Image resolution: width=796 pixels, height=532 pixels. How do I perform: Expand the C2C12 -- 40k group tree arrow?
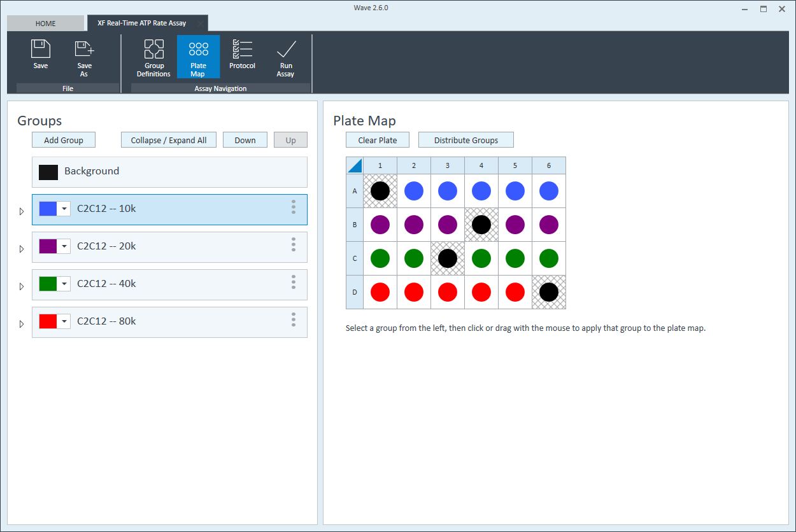point(21,286)
